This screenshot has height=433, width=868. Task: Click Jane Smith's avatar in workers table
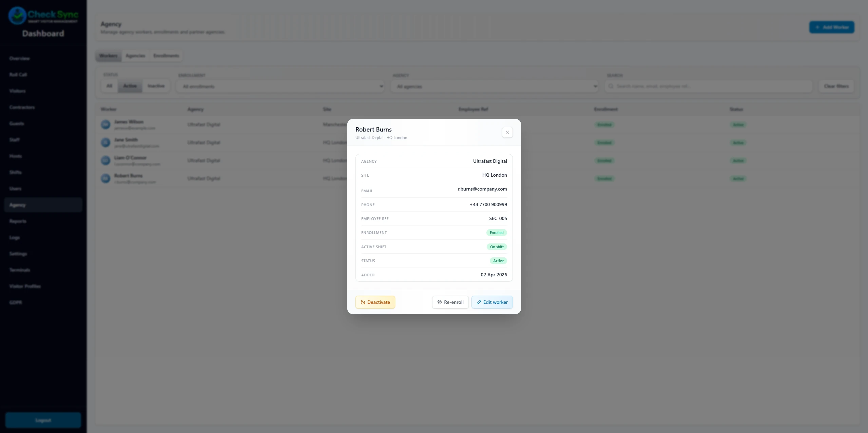click(x=106, y=142)
